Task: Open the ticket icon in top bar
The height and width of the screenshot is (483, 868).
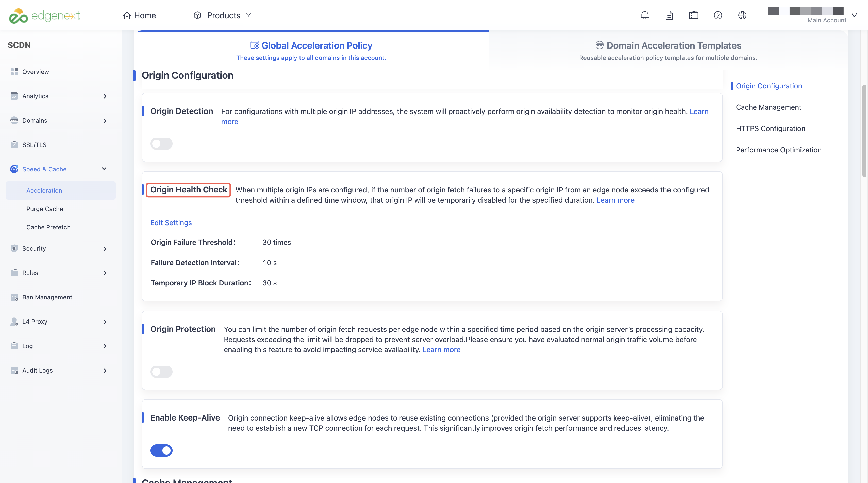Action: coord(693,15)
